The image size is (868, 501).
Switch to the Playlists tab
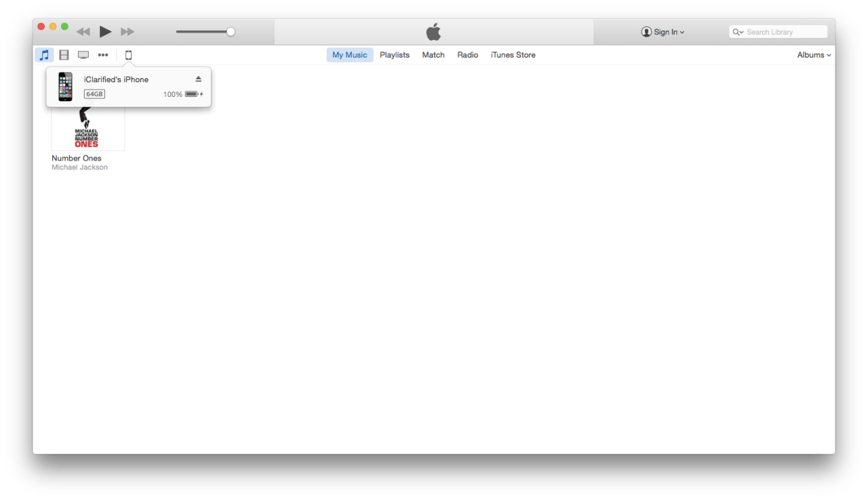394,55
